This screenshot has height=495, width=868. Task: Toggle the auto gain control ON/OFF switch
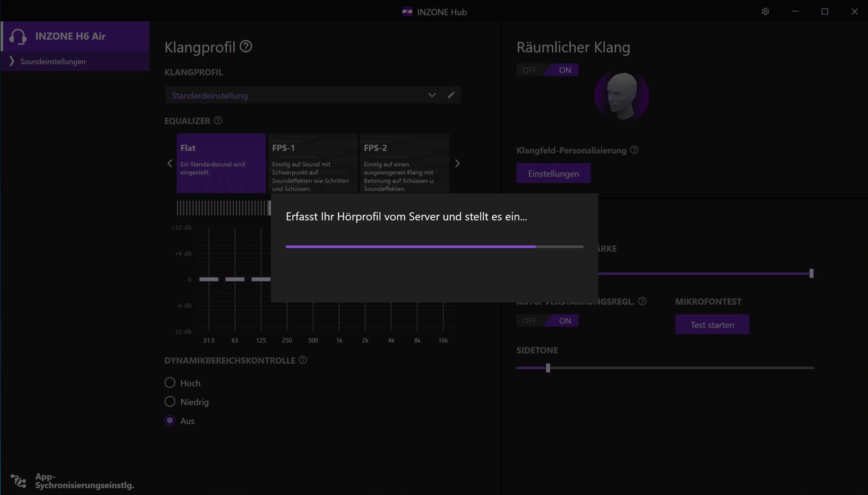click(x=547, y=321)
